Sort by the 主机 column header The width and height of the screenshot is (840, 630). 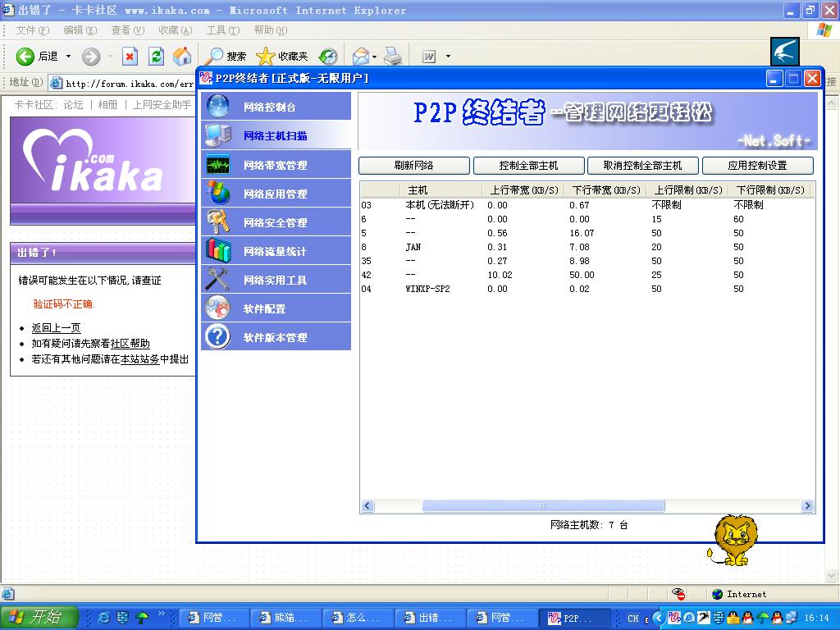pos(441,190)
